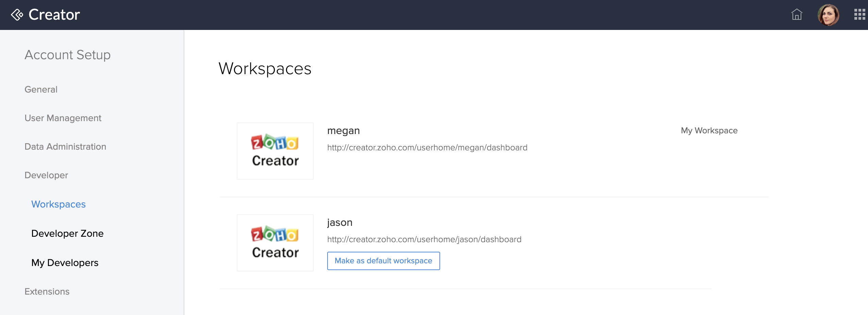This screenshot has height=315, width=868.
Task: Click the My Workspace label
Action: point(709,131)
